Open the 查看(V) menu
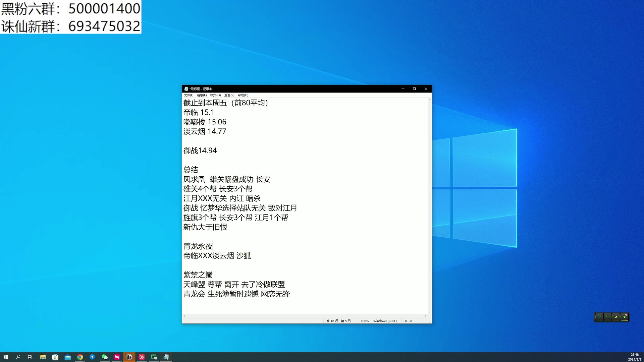The width and height of the screenshot is (644, 362). (229, 95)
